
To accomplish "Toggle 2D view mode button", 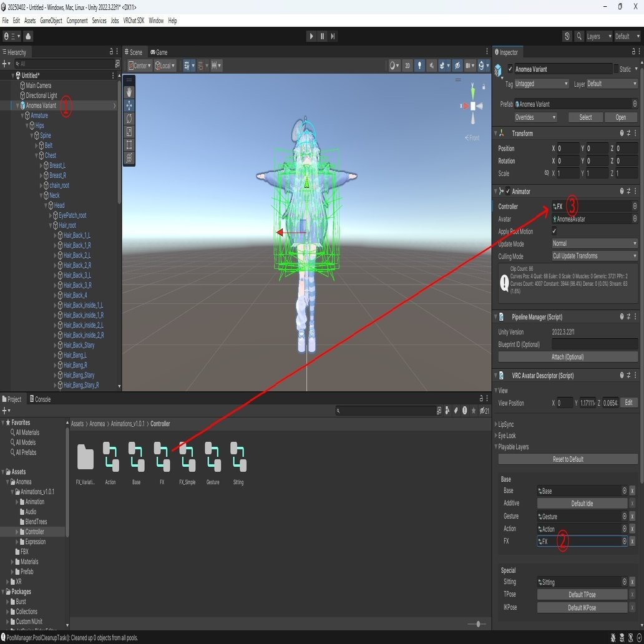I will click(x=407, y=66).
